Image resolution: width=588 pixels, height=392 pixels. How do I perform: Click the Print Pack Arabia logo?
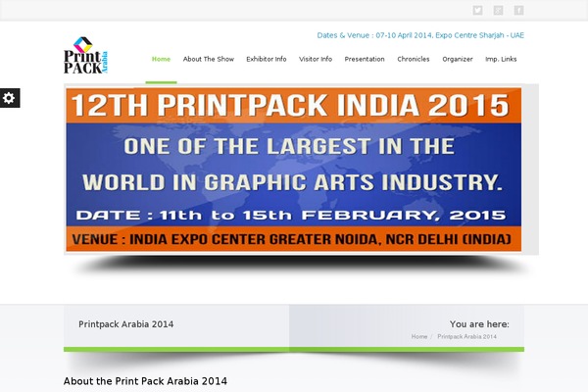click(86, 55)
